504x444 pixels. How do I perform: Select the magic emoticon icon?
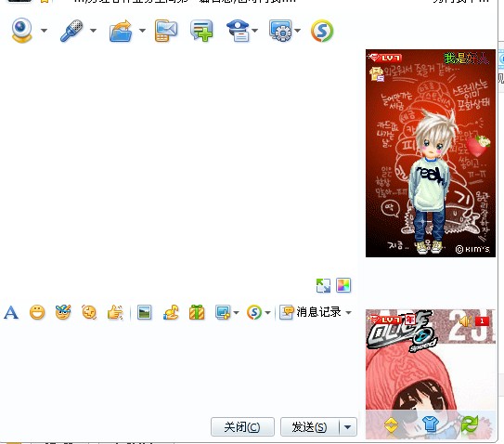63,312
